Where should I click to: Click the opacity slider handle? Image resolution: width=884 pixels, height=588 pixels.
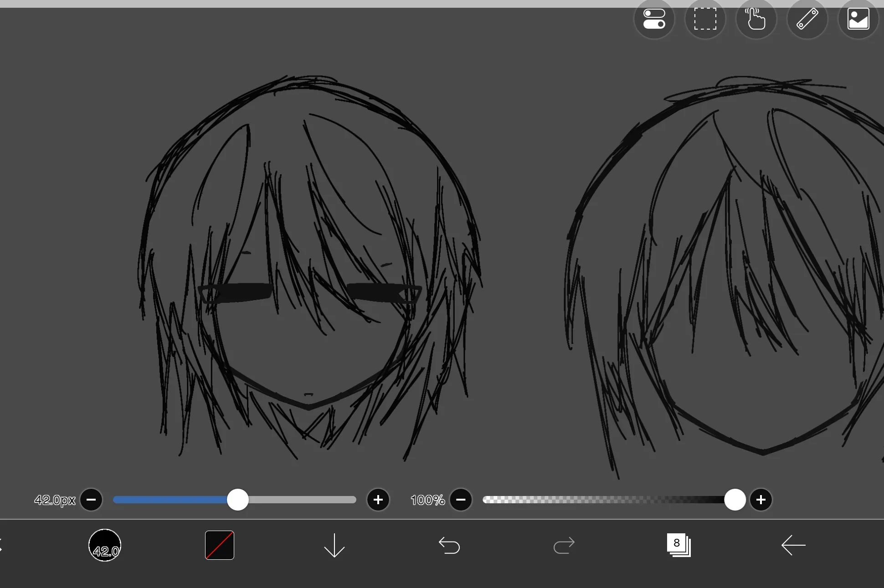[x=735, y=500]
